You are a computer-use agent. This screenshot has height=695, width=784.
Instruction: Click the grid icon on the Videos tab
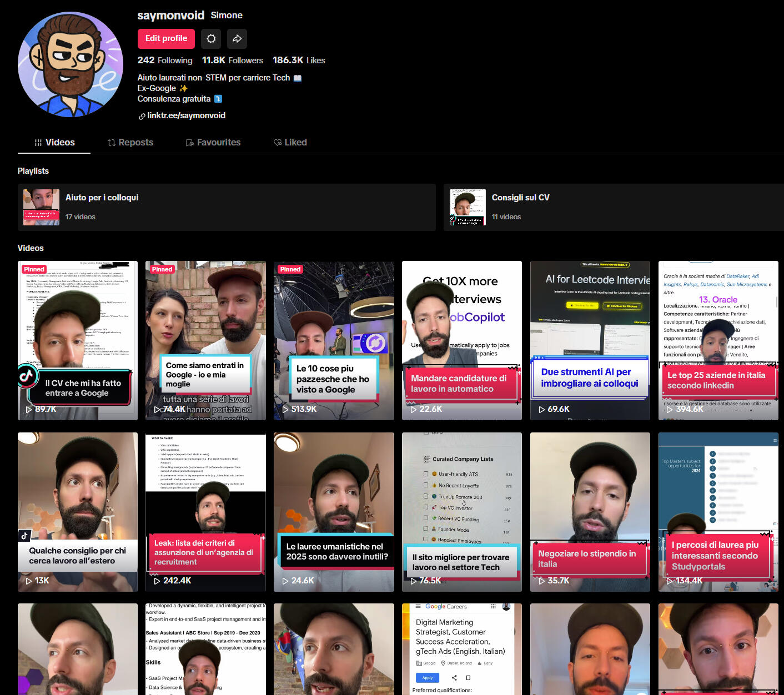tap(37, 142)
